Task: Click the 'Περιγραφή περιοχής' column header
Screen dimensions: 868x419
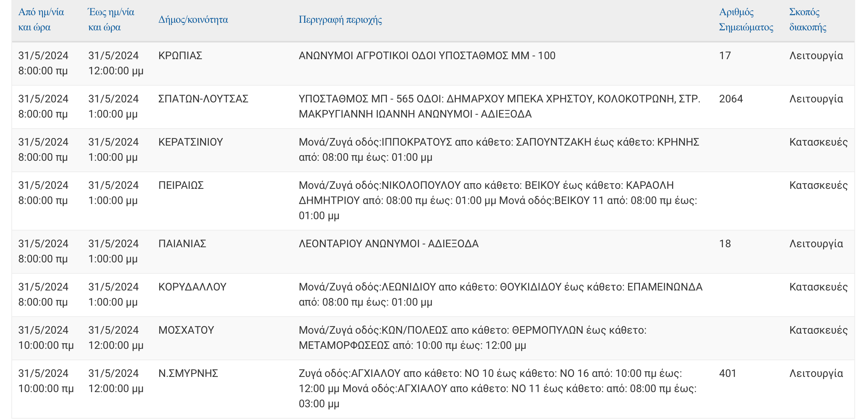Action: coord(340,20)
